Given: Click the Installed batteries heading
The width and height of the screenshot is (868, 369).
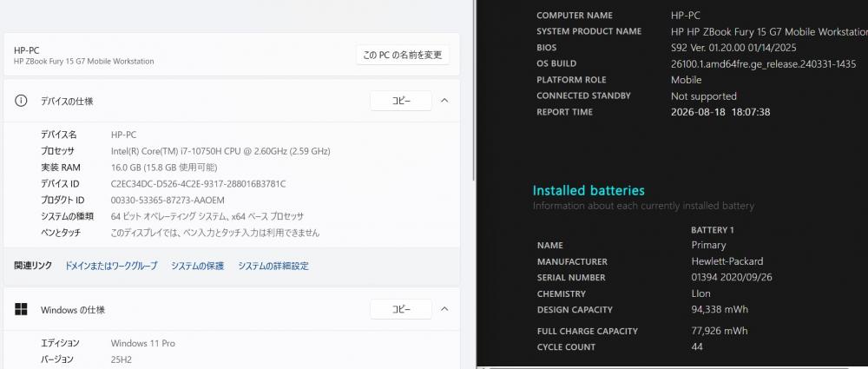Looking at the screenshot, I should click(589, 191).
